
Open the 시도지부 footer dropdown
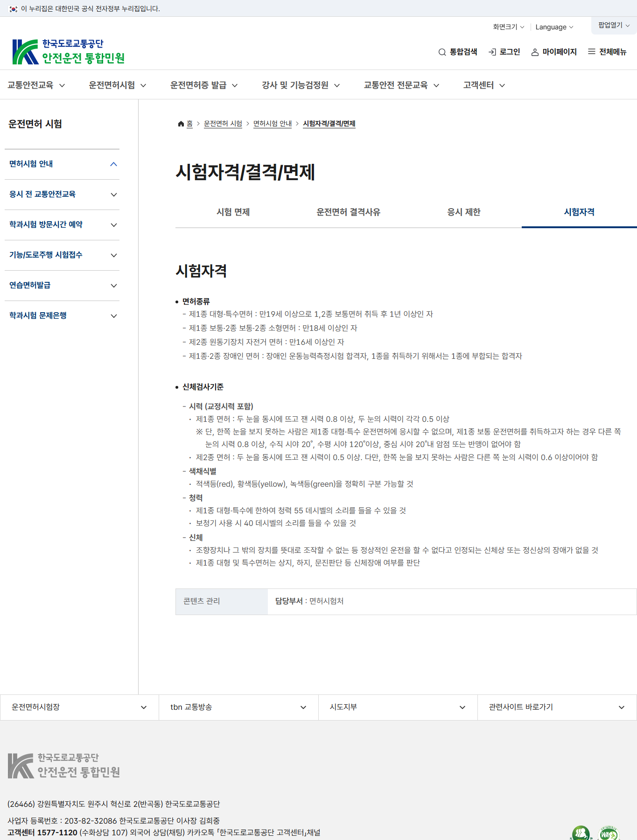point(398,707)
